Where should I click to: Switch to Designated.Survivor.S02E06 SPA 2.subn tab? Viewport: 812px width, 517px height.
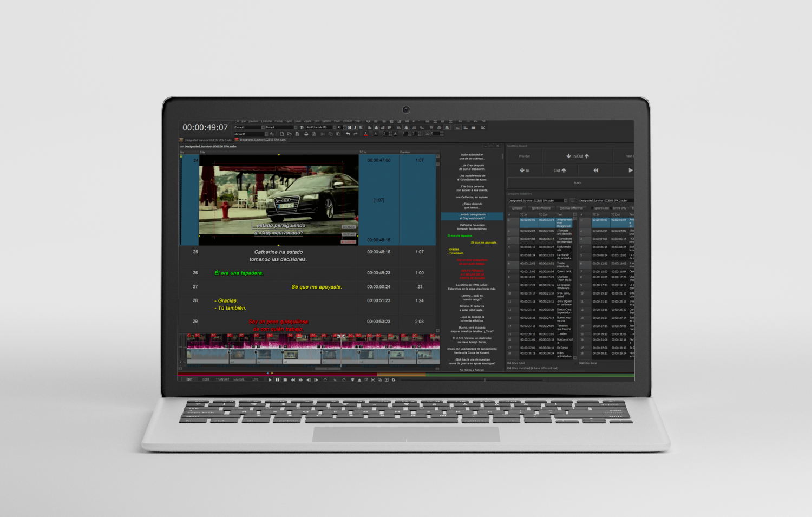tap(207, 140)
